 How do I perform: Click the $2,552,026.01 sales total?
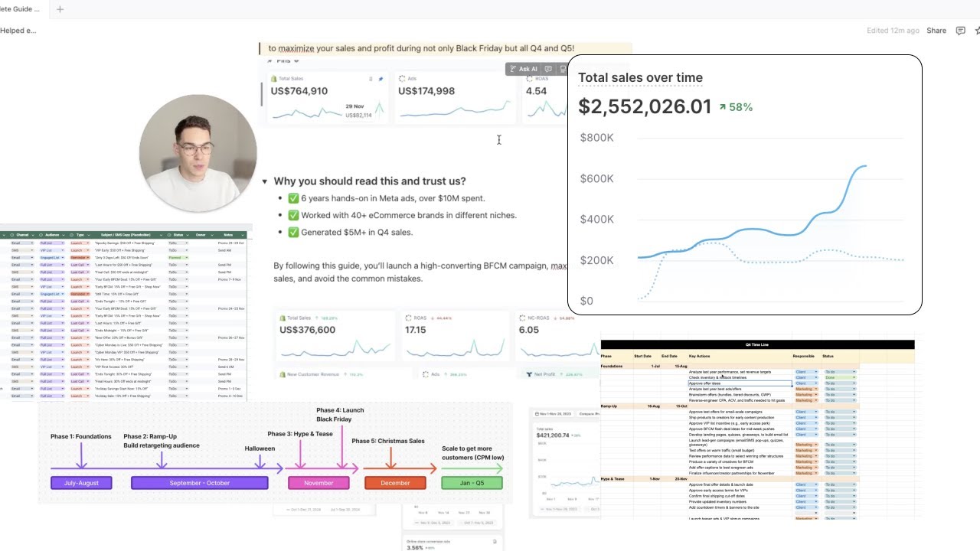click(645, 106)
